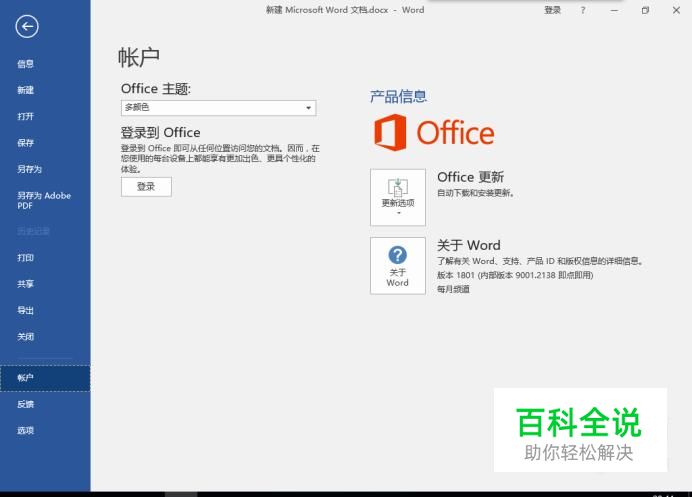
Task: Click the back arrow to return to the document
Action: (x=27, y=26)
